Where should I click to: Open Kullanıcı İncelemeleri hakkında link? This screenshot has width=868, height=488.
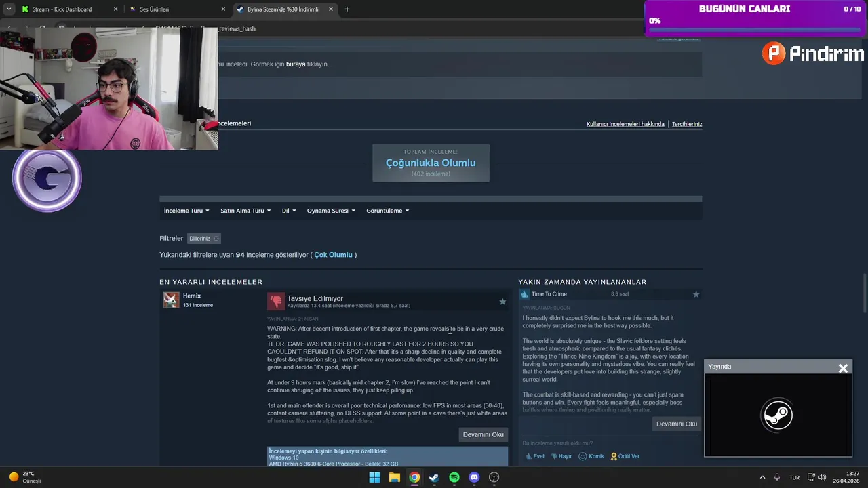point(625,124)
